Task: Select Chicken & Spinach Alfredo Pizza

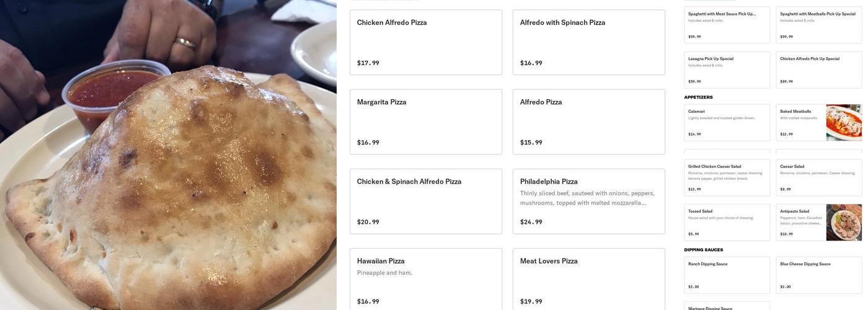Action: click(425, 201)
